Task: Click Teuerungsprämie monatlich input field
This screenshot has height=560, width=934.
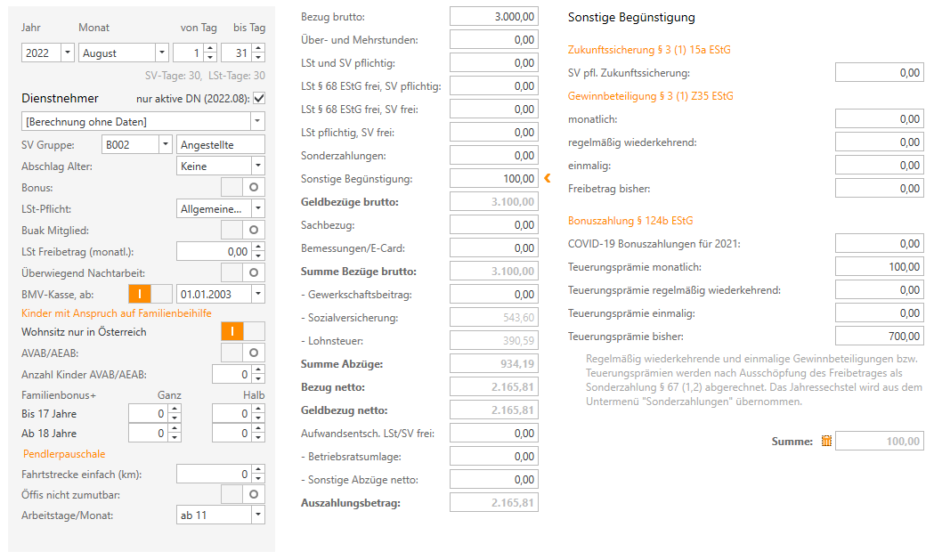Action: (x=879, y=267)
